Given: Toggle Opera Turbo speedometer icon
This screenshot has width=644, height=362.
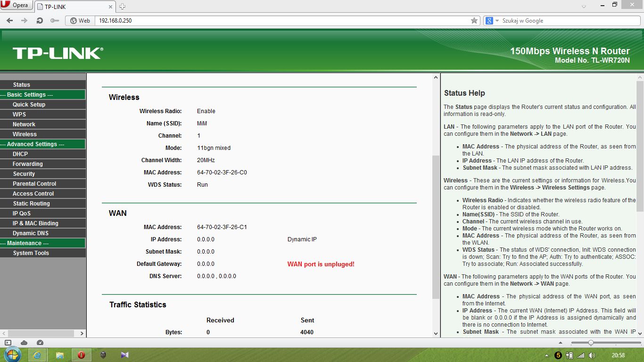Looking at the screenshot, I should (x=40, y=343).
